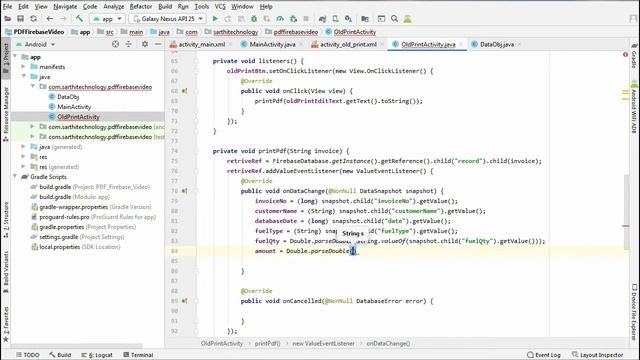Screen dimensions: 640x360
Task: Click the sarthitechnology breadcrumb in the navigation bar
Action: (236, 32)
